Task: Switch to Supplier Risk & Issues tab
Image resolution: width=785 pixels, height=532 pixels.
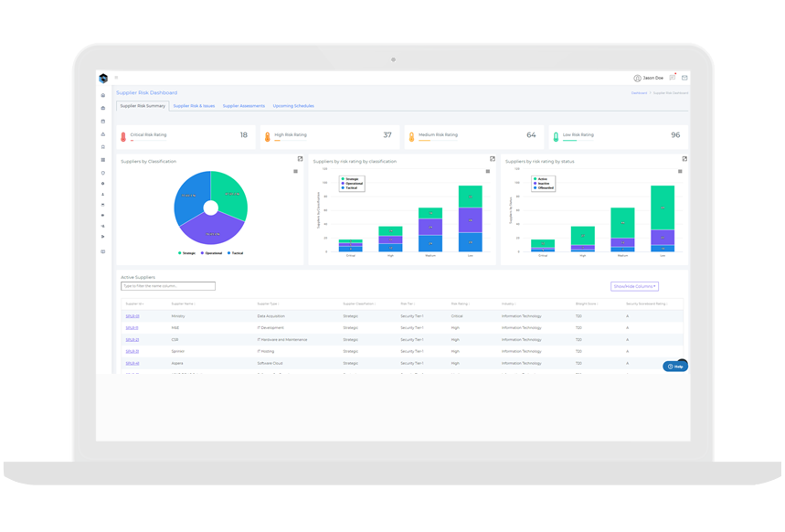Action: pyautogui.click(x=194, y=106)
